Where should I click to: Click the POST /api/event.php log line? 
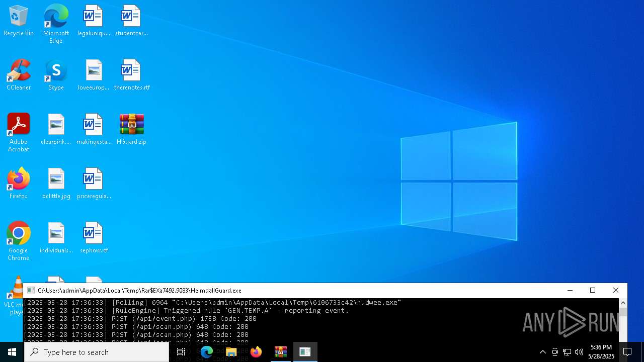click(140, 319)
